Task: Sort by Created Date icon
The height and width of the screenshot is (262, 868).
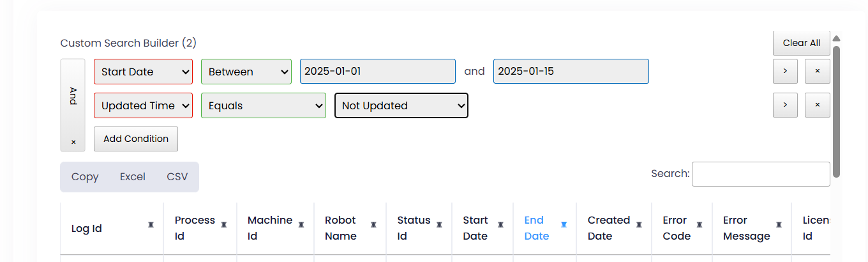Action: pos(639,225)
